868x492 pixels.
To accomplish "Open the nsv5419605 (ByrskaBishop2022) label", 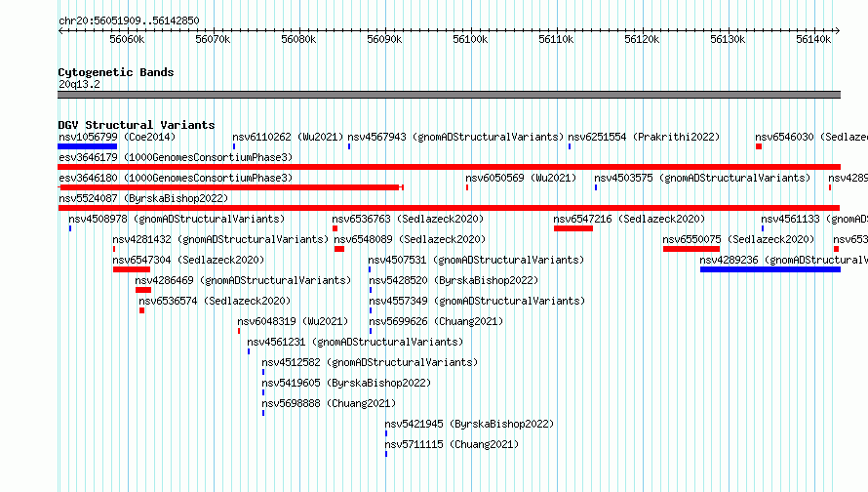I will pos(346,383).
